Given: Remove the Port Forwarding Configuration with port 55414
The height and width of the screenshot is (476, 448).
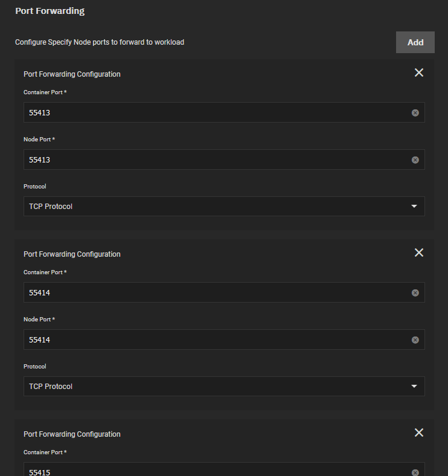Looking at the screenshot, I should [x=419, y=252].
